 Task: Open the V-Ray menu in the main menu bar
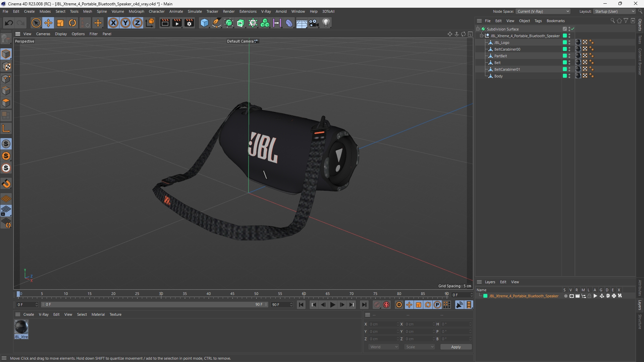(x=266, y=11)
